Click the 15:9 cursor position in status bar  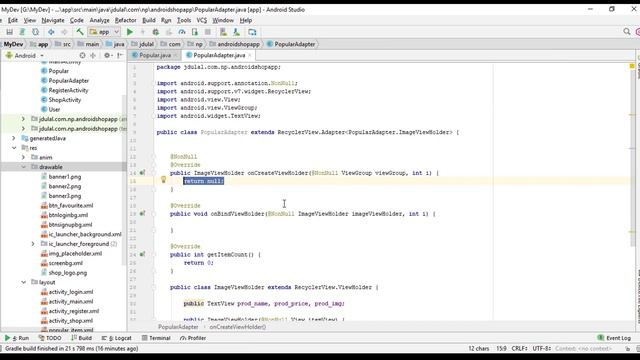pos(501,349)
